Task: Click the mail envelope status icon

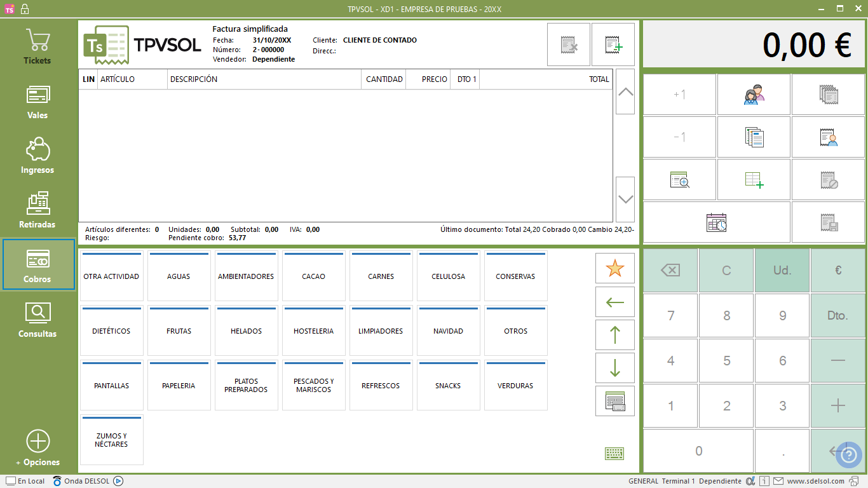Action: 778,481
